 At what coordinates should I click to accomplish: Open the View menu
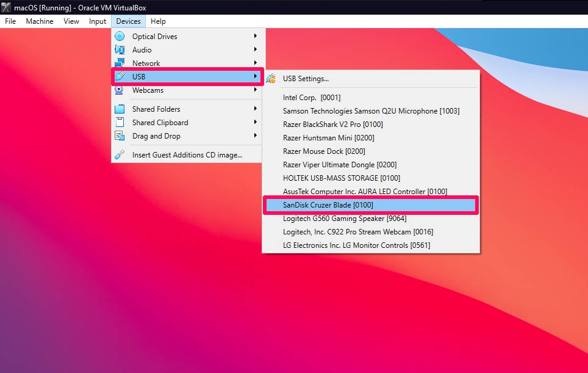(71, 21)
